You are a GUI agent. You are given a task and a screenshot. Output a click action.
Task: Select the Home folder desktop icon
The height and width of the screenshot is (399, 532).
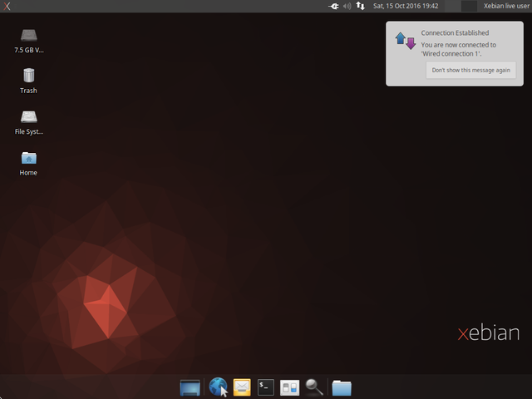click(29, 164)
